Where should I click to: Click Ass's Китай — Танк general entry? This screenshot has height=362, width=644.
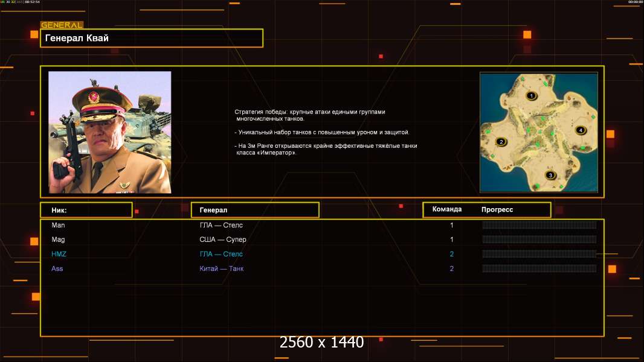coord(222,268)
